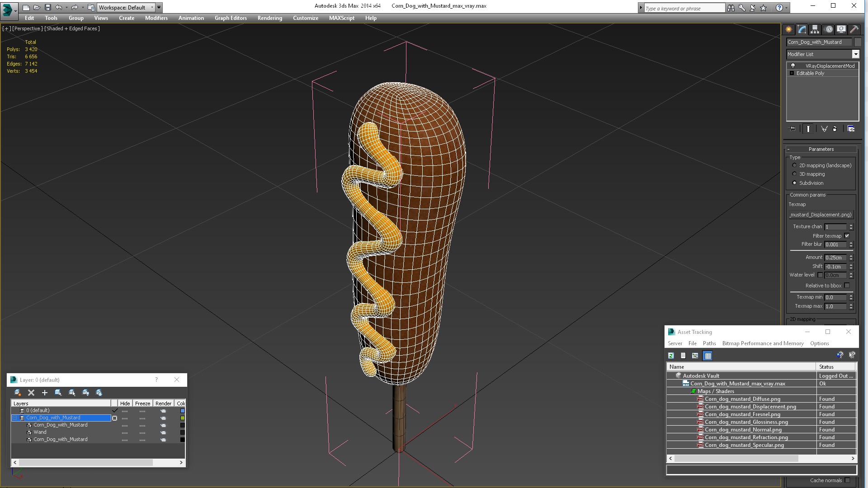Open Paths menu in Asset Tracking

[709, 343]
